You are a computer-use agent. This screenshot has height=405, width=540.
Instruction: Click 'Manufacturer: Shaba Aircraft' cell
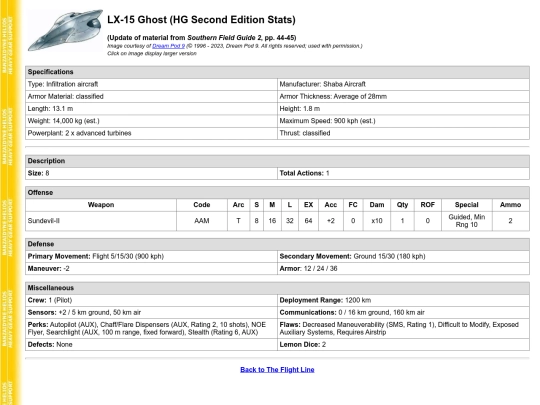tap(403, 84)
